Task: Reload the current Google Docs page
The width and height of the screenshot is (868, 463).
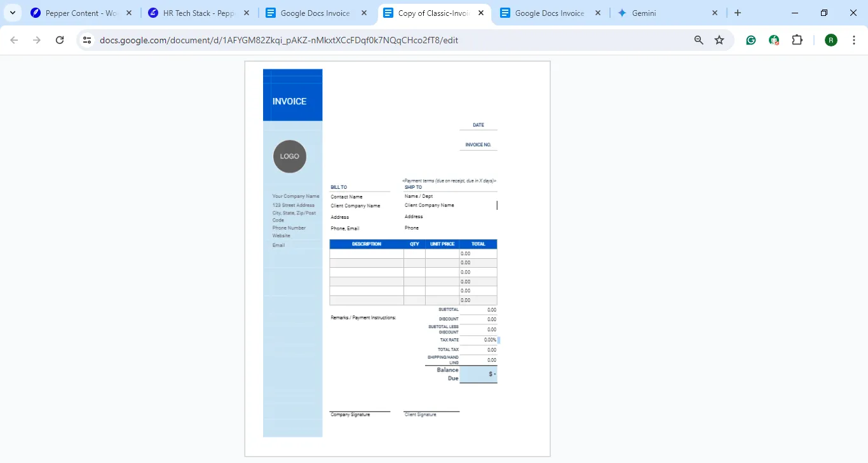Action: click(x=60, y=40)
